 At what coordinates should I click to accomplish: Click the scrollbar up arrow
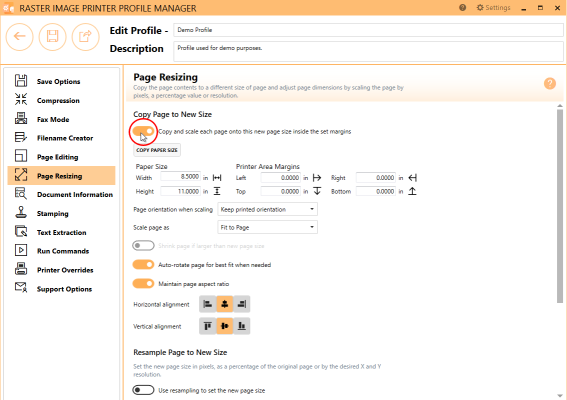(x=560, y=106)
